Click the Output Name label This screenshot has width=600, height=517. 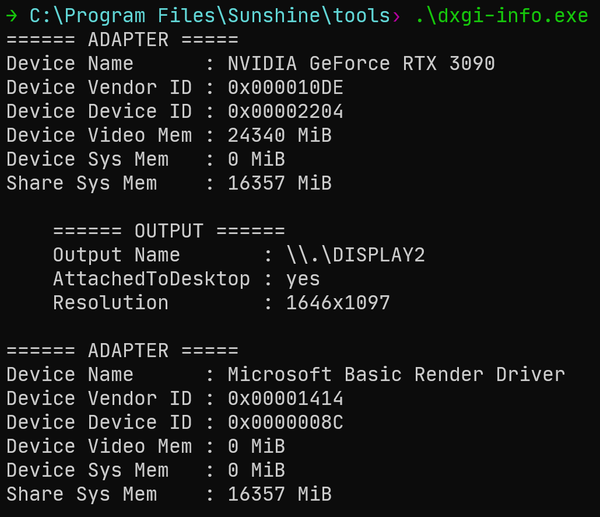pyautogui.click(x=116, y=255)
